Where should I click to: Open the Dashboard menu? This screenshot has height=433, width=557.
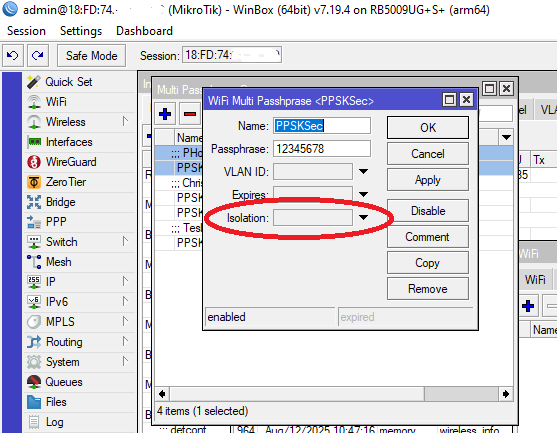click(x=144, y=31)
